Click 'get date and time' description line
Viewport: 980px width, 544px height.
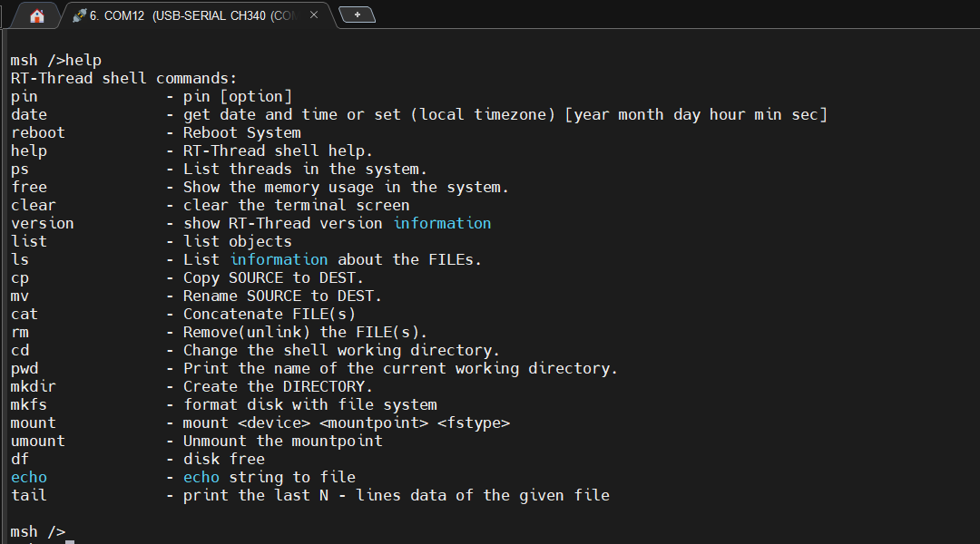pyautogui.click(x=505, y=114)
